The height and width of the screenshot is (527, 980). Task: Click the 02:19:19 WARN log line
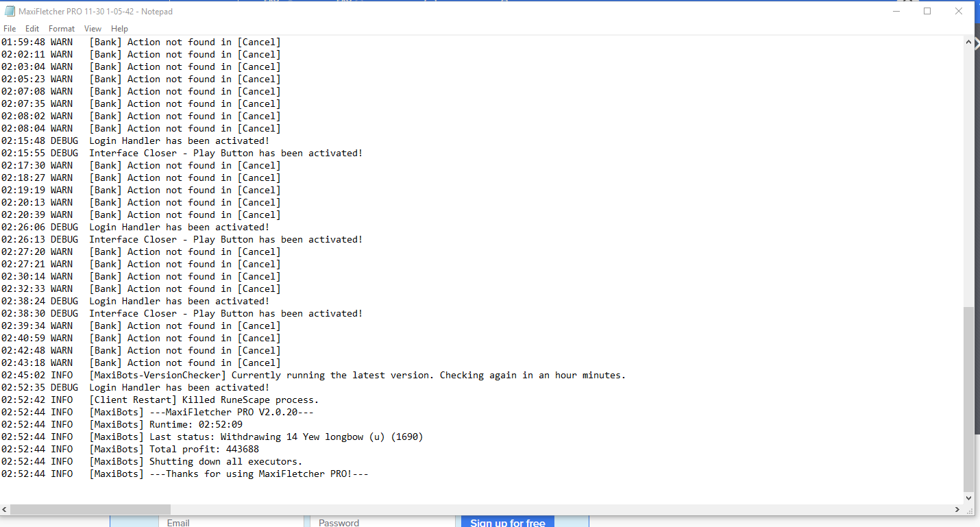click(x=141, y=190)
